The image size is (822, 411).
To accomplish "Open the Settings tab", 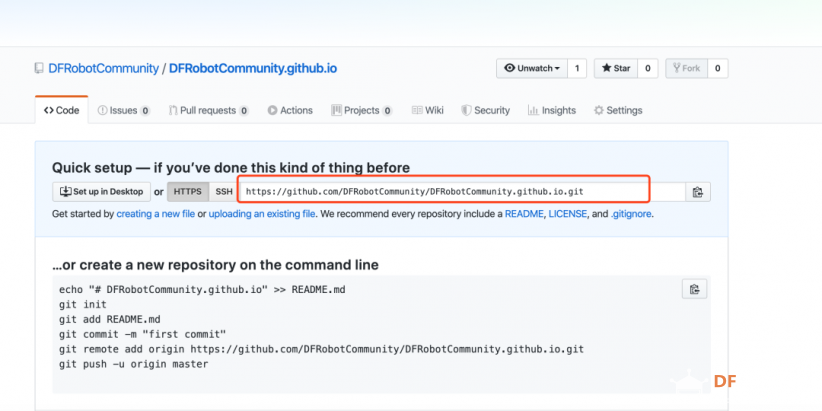I will (618, 110).
